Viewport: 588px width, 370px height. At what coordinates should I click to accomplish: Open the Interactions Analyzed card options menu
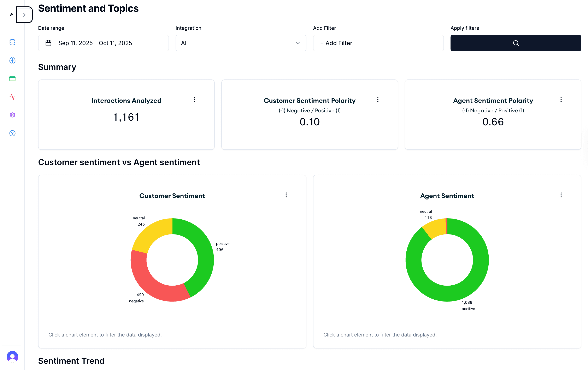pos(194,100)
